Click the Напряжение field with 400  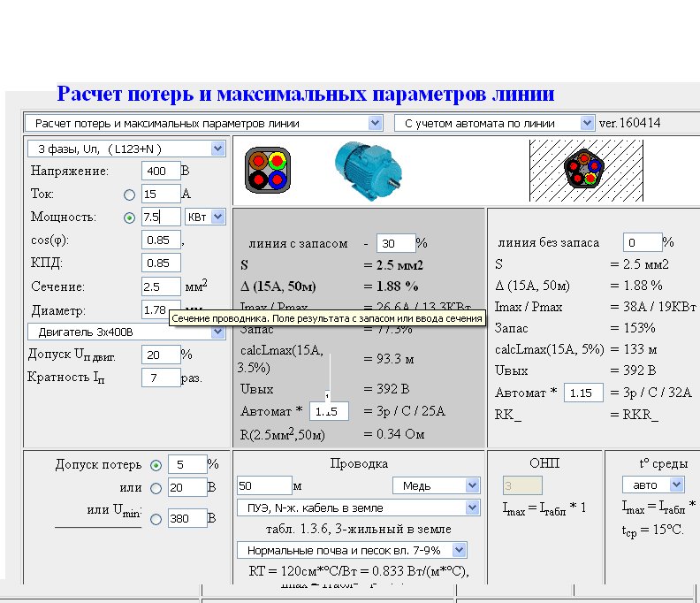point(161,171)
